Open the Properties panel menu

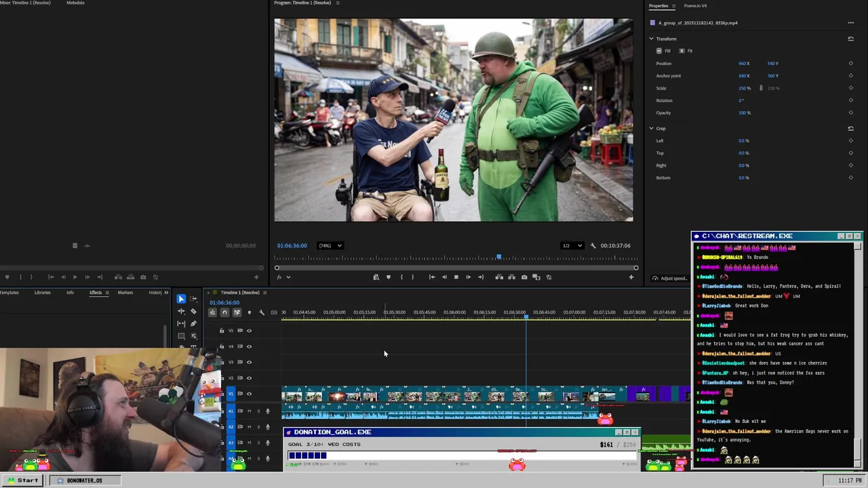[674, 6]
